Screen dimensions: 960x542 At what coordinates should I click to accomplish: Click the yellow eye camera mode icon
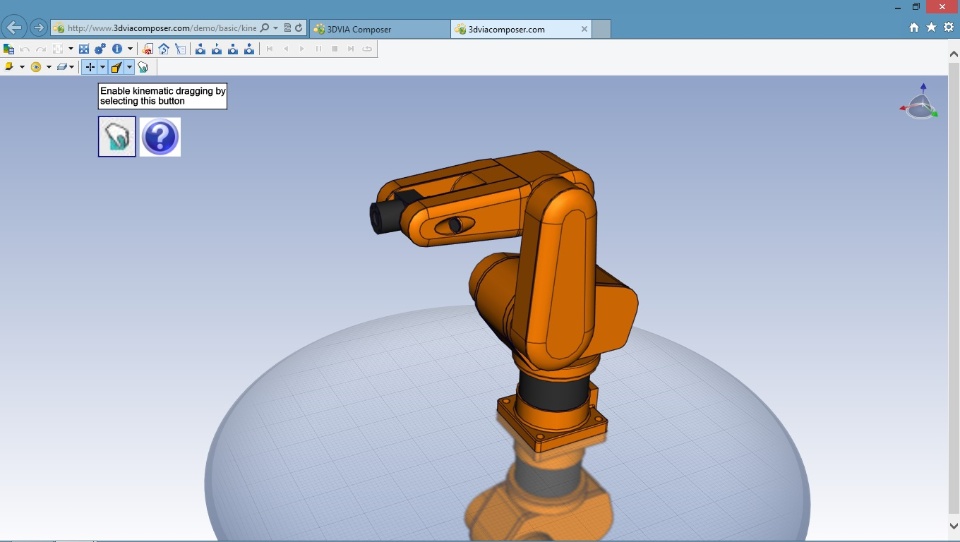36,67
